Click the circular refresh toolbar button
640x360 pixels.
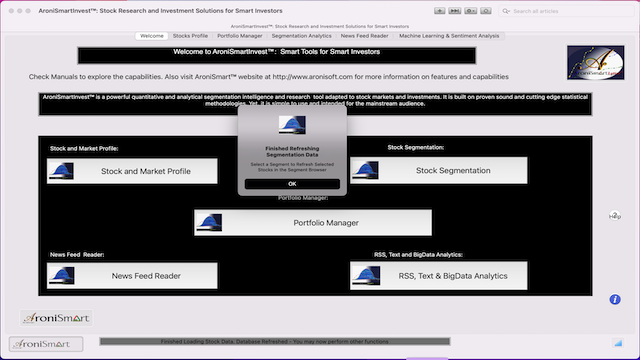click(x=486, y=11)
